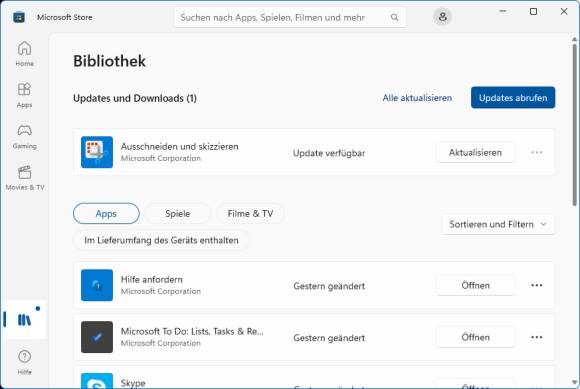Click Aktualisieren for Ausschneiden und skizzieren
Viewport: 580px width, 389px height.
pos(475,152)
